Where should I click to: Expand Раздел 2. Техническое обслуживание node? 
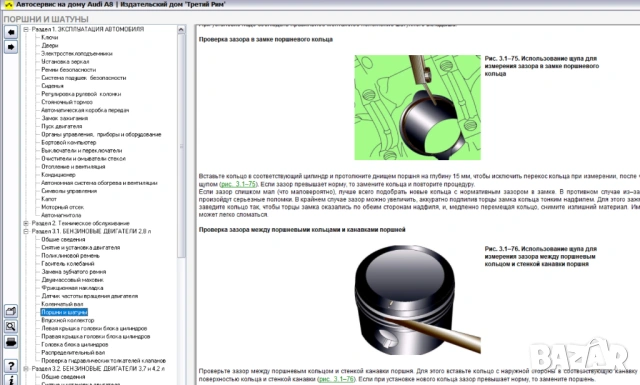[26, 223]
